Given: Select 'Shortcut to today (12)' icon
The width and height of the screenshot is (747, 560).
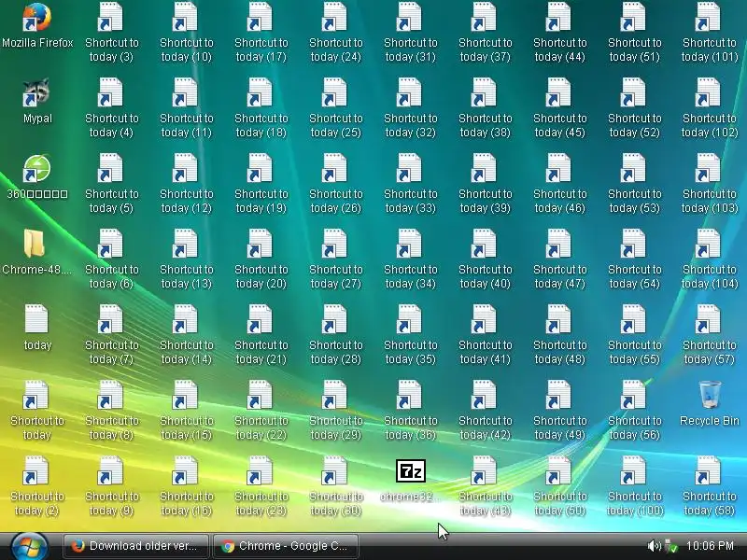Looking at the screenshot, I should tap(186, 184).
